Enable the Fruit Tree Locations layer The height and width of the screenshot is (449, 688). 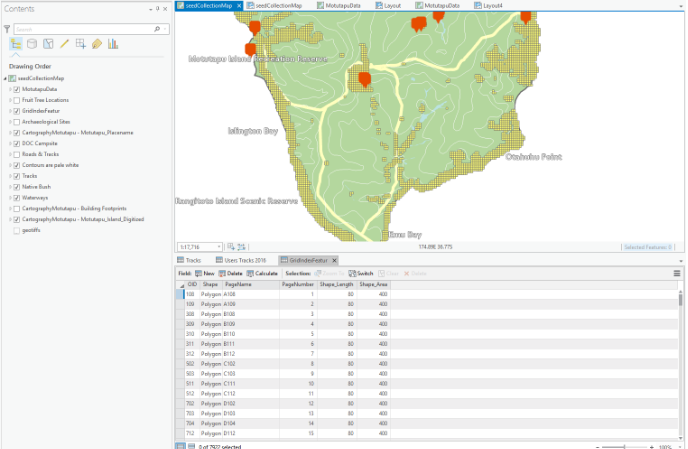click(17, 100)
